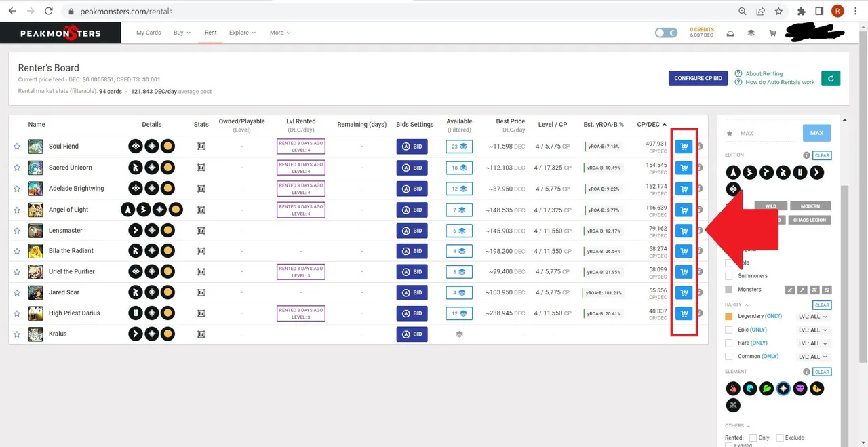Select the Rent tab

point(211,33)
